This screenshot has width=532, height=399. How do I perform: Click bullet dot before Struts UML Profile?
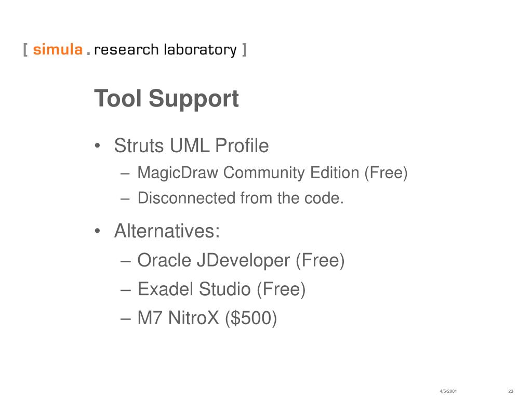[97, 146]
